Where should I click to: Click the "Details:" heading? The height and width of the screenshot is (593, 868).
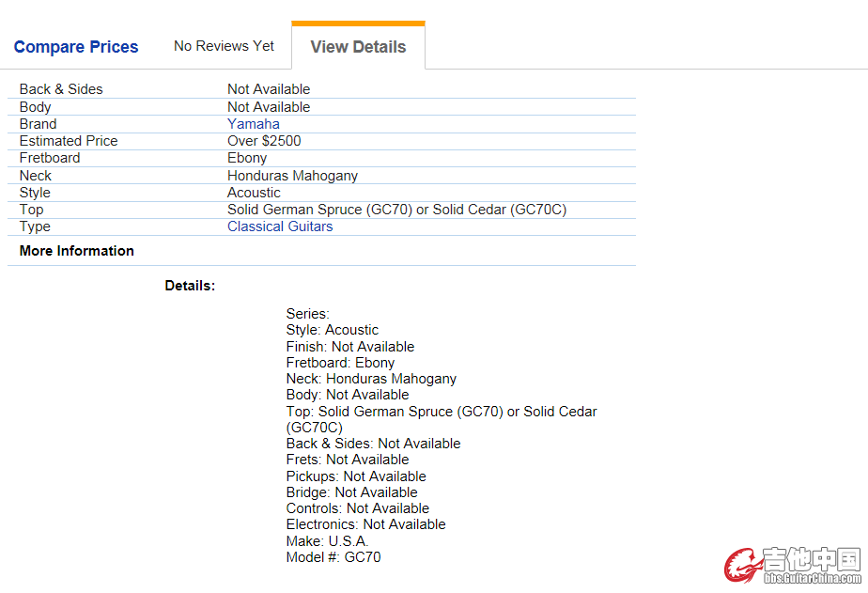[190, 286]
